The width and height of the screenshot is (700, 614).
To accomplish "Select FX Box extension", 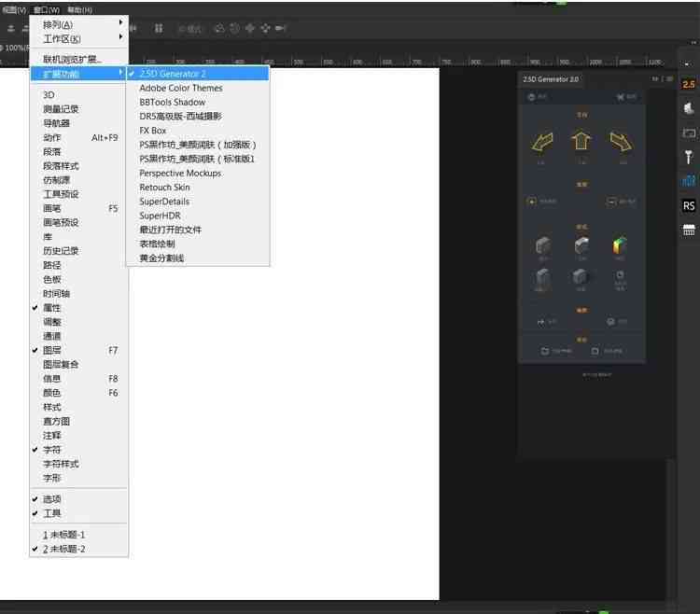I will pos(198,131).
